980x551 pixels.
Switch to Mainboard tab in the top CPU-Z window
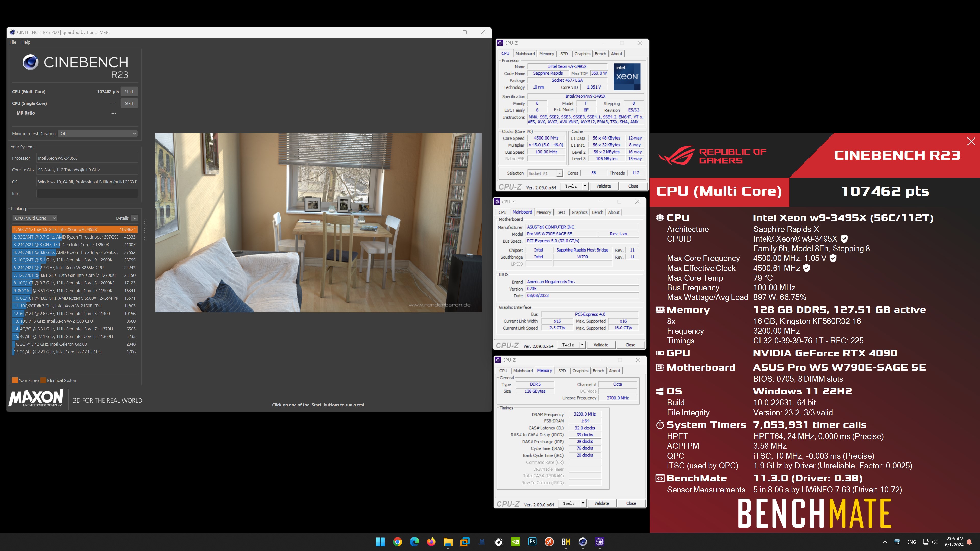(x=525, y=54)
